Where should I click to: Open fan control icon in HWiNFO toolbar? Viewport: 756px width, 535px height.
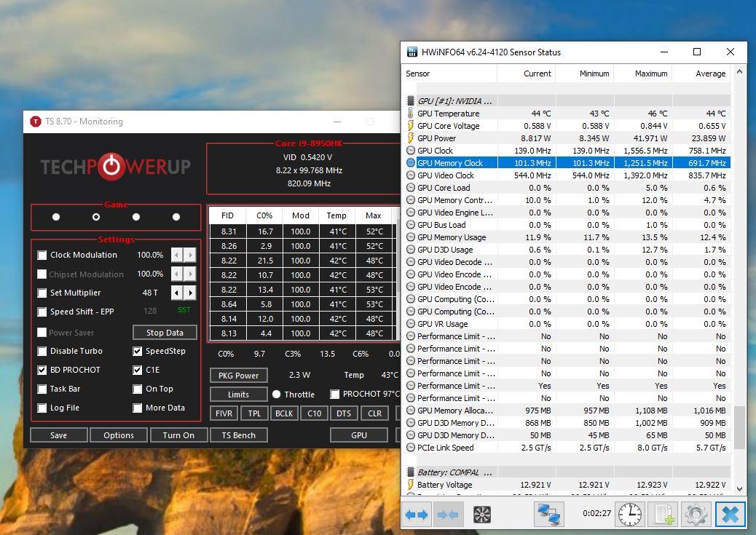481,515
